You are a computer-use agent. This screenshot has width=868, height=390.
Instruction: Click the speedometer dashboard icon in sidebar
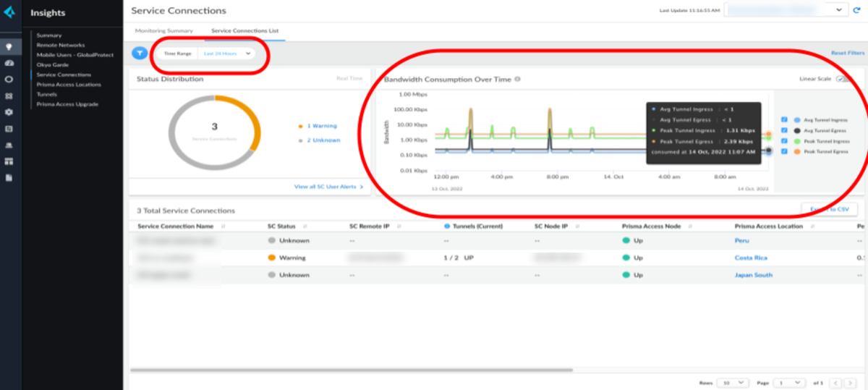coord(9,63)
